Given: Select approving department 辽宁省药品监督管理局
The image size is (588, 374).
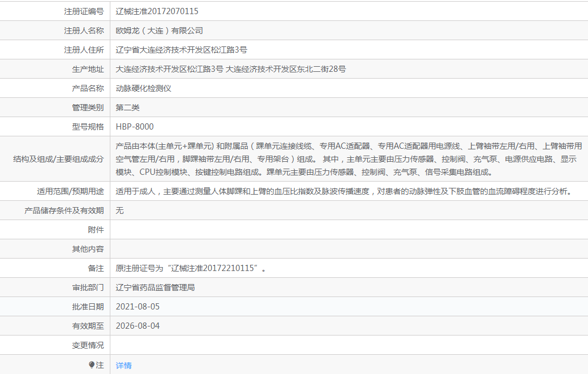Looking at the screenshot, I should [155, 287].
